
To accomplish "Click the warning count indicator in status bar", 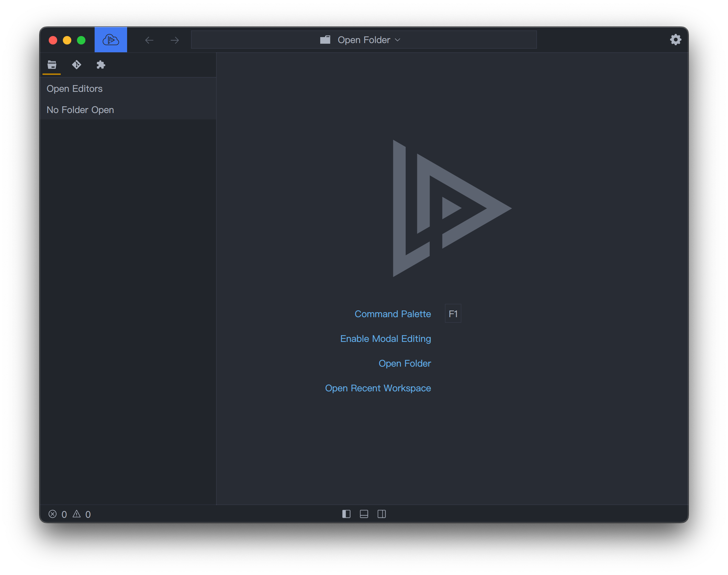I will click(x=82, y=514).
